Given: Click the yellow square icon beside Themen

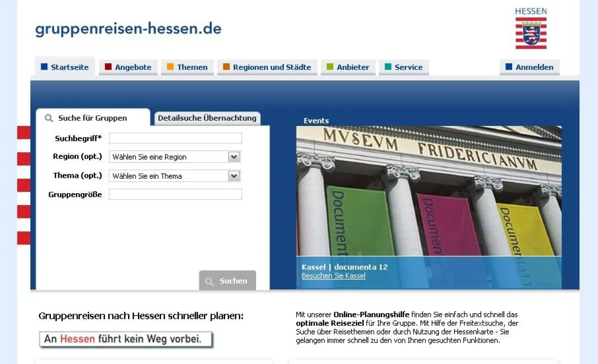Looking at the screenshot, I should [x=171, y=67].
